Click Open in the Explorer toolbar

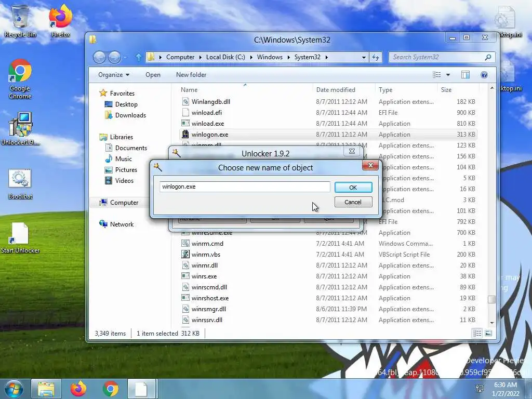point(153,75)
